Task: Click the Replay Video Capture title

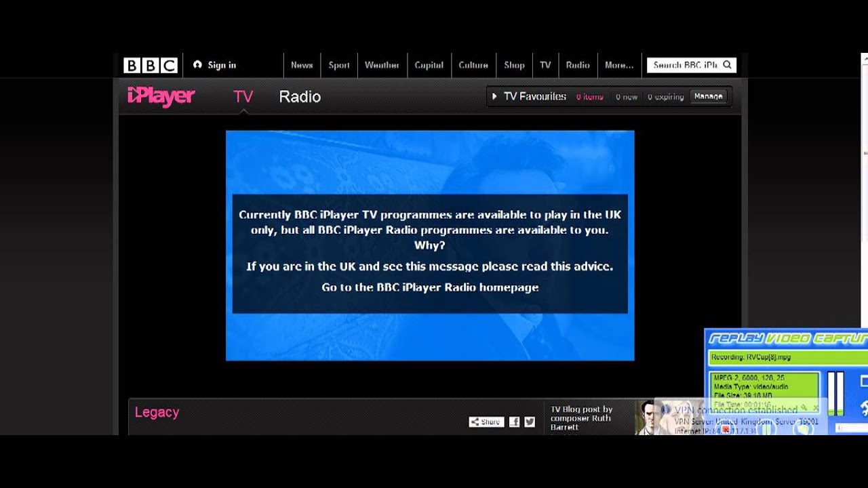Action: click(x=788, y=338)
